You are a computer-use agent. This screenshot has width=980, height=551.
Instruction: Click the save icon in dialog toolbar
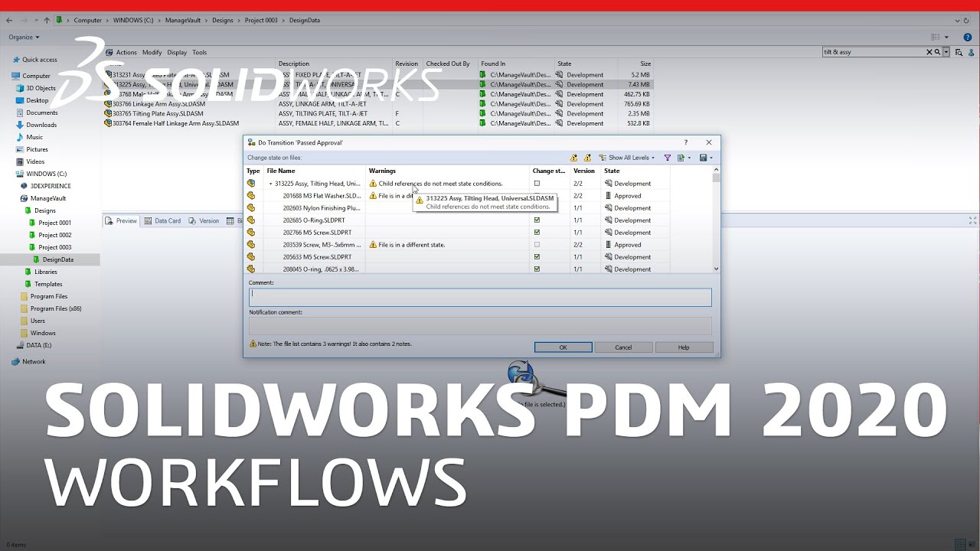coord(703,158)
